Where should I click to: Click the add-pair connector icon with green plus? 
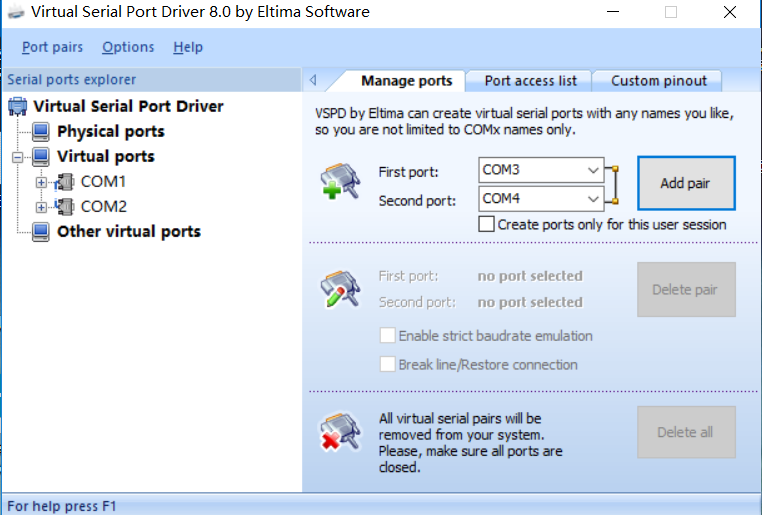(340, 181)
